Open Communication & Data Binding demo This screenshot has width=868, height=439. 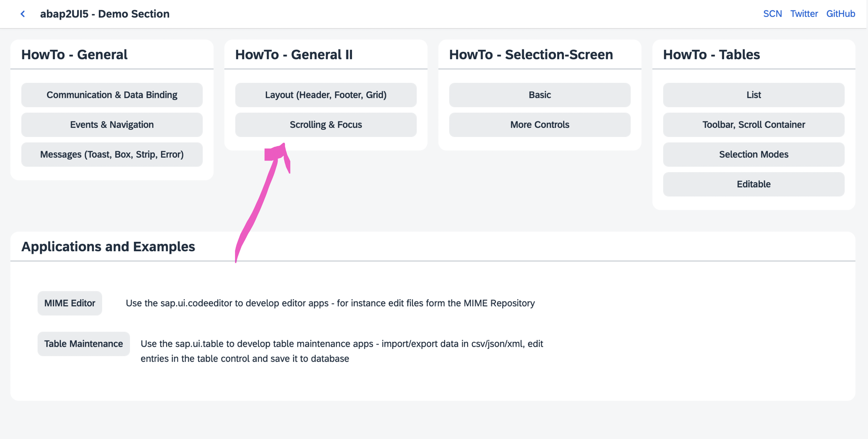tap(112, 95)
